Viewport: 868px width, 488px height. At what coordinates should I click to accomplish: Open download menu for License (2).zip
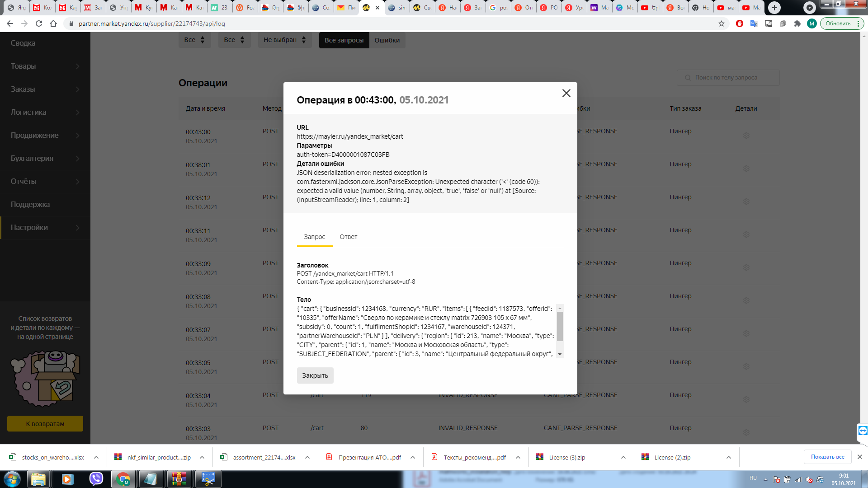click(729, 457)
